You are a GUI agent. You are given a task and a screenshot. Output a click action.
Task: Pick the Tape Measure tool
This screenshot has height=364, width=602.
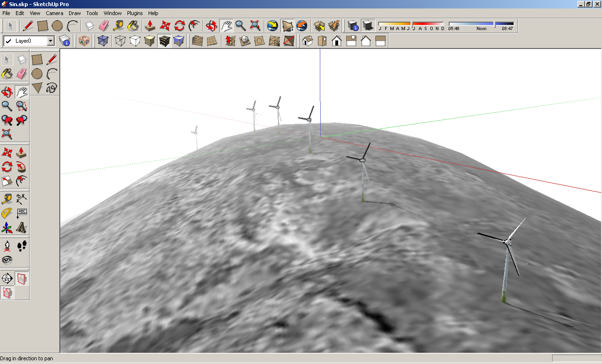tap(7, 199)
